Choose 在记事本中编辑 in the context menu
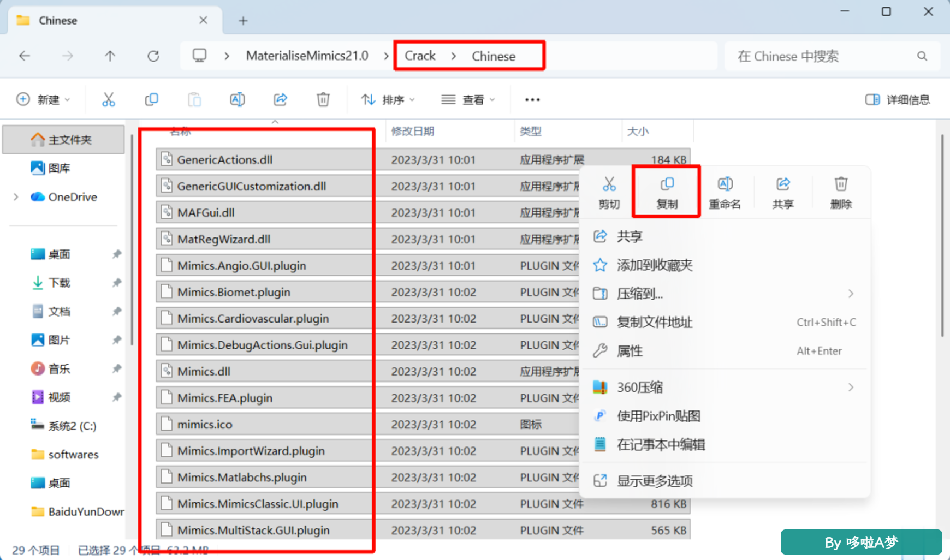The width and height of the screenshot is (950, 560). 724,445
